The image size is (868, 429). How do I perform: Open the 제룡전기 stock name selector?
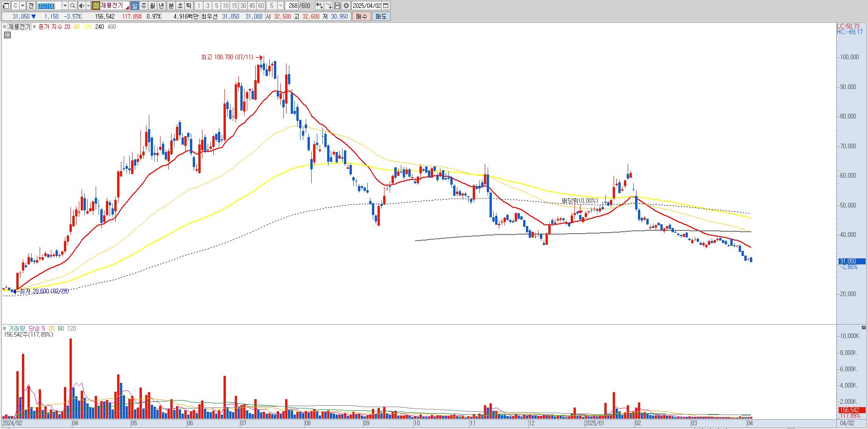pyautogui.click(x=115, y=6)
